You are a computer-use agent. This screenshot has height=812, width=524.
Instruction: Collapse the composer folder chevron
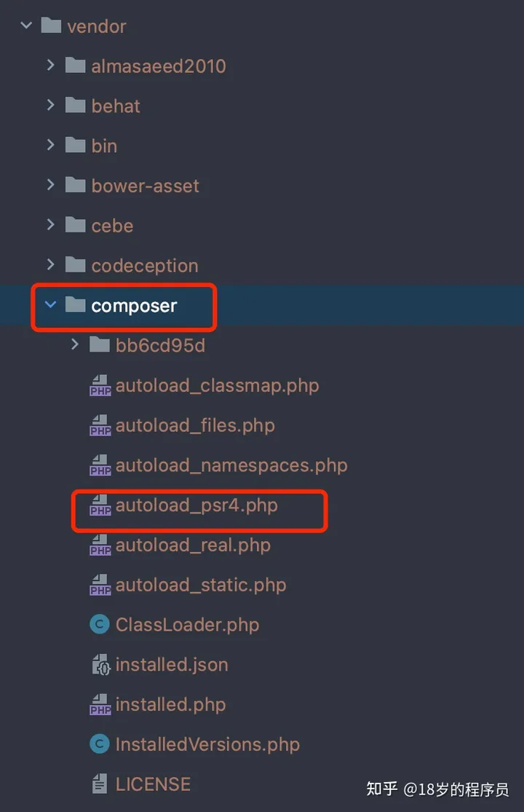click(x=51, y=304)
